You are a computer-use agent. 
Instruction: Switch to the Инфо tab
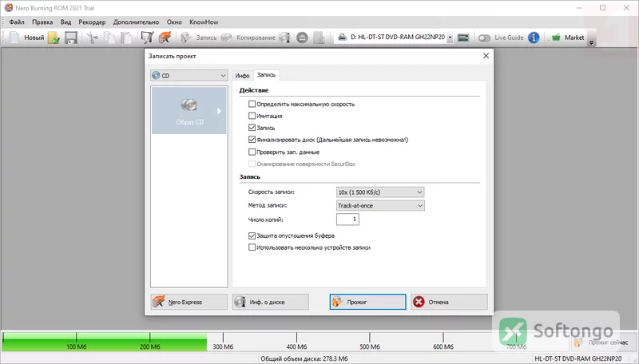point(243,76)
